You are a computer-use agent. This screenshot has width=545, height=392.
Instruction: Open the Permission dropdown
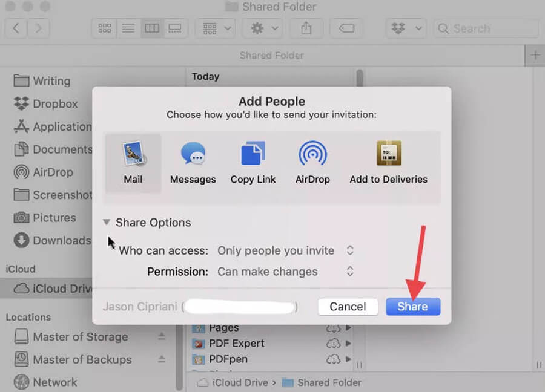pos(285,272)
